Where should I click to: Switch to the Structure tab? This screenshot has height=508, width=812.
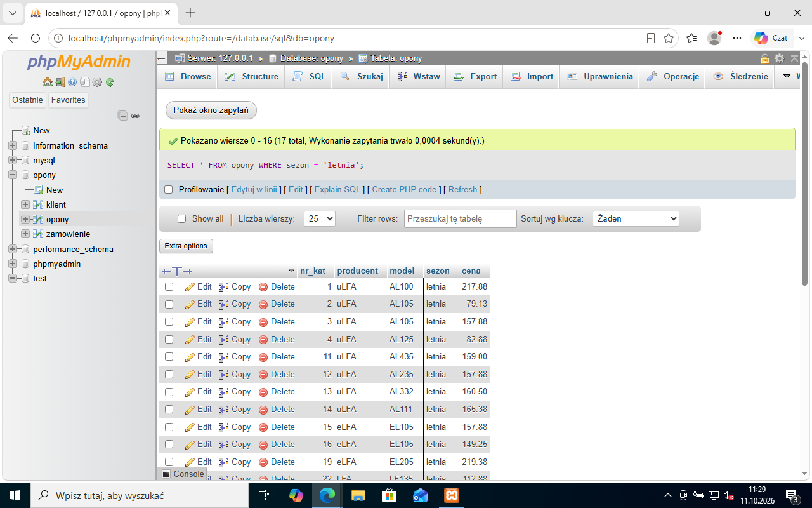click(252, 76)
